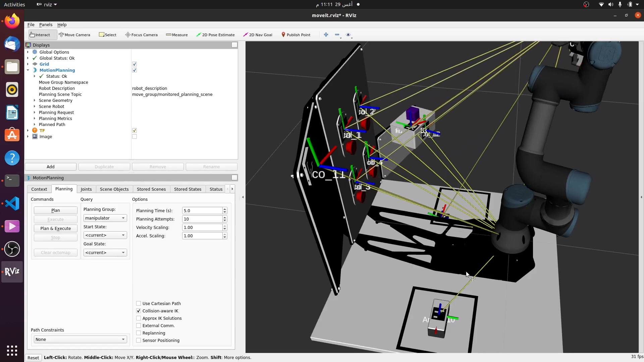Select the 2D Nav Goal tool
The image size is (644, 362).
(258, 35)
